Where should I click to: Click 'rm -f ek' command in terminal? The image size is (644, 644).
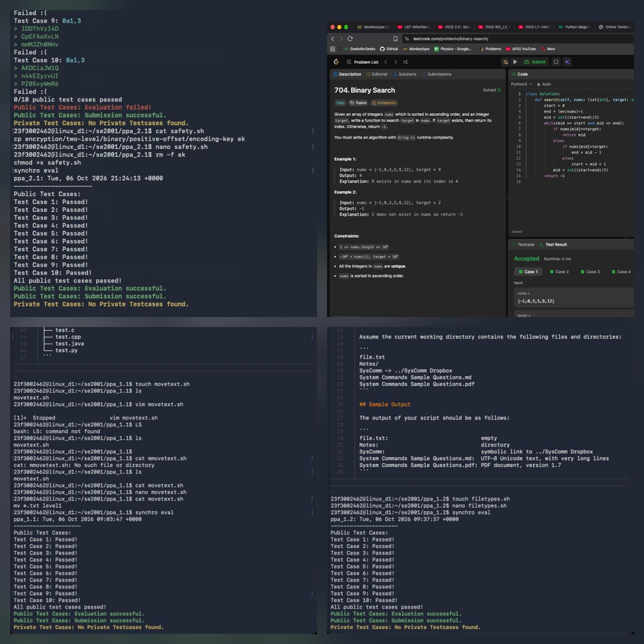(171, 155)
